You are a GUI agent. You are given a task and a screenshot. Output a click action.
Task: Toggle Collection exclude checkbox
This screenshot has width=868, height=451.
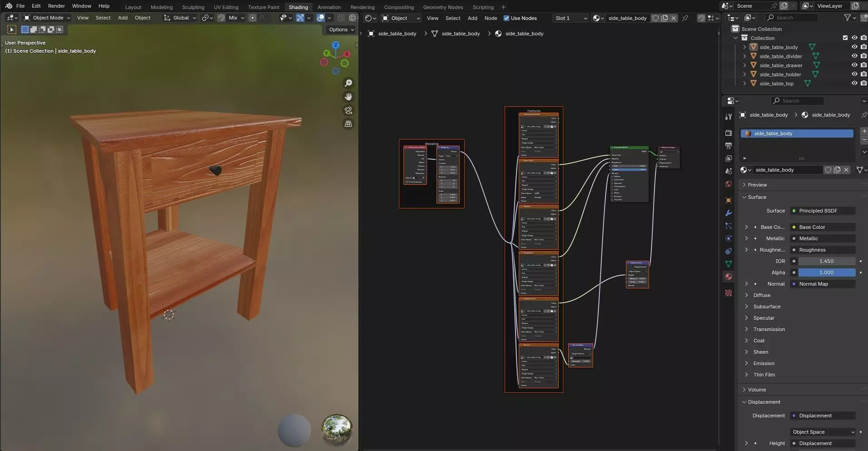tap(845, 38)
